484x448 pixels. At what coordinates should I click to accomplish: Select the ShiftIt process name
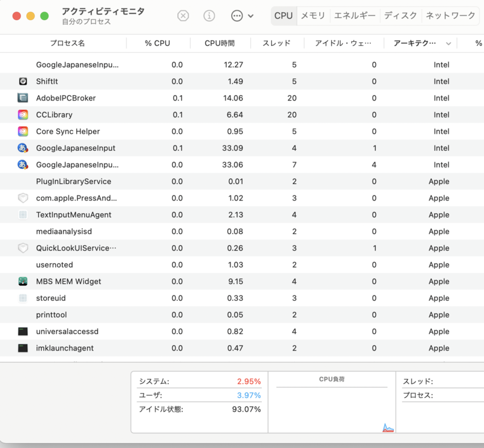[47, 81]
